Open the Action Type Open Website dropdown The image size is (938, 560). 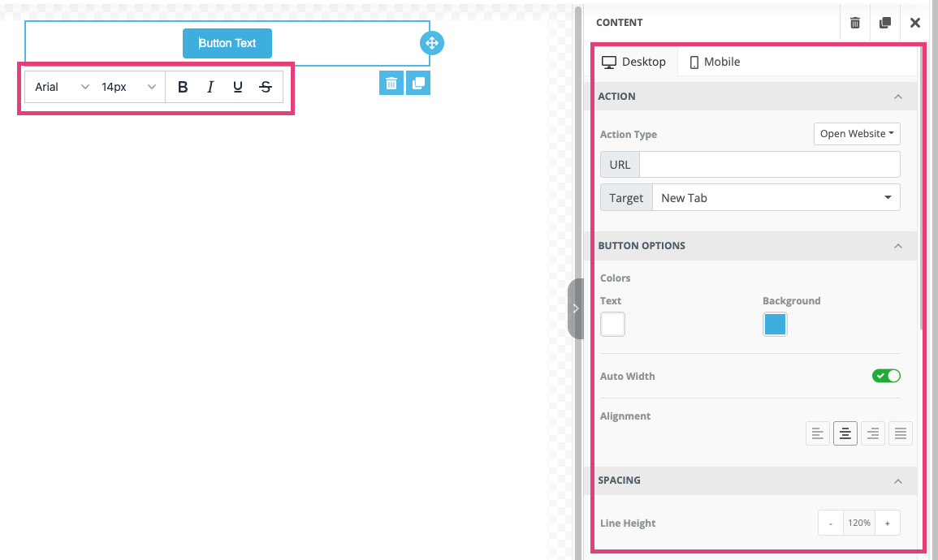(857, 134)
